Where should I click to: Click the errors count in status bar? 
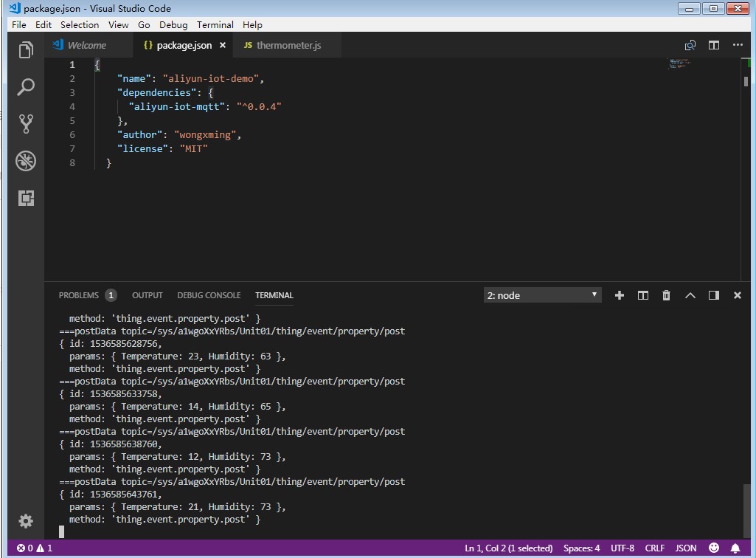click(25, 548)
